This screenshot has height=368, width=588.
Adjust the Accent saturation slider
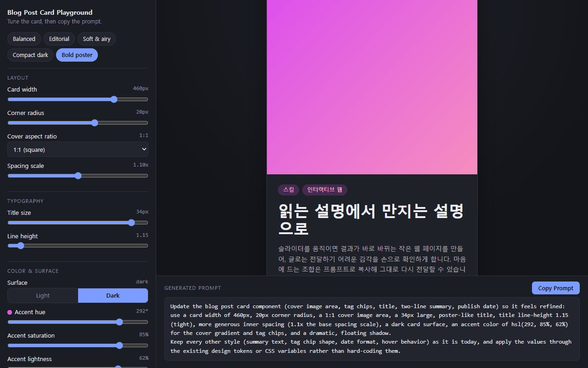pos(78,345)
